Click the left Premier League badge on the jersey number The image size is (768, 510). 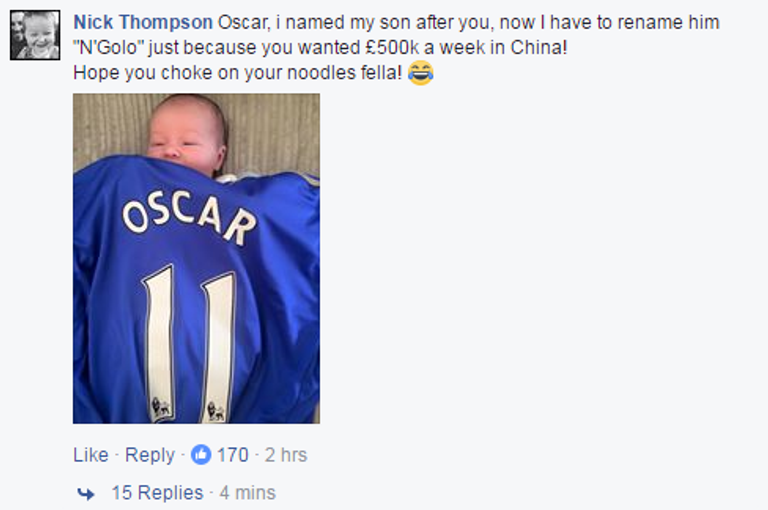pyautogui.click(x=159, y=407)
